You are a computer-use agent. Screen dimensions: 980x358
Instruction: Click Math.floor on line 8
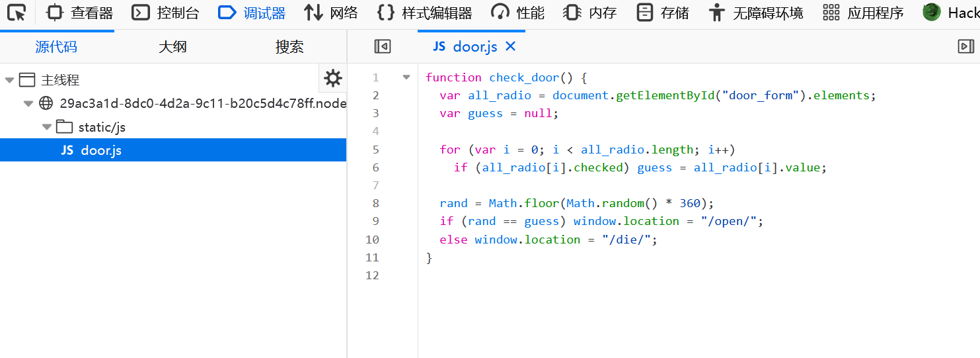523,203
